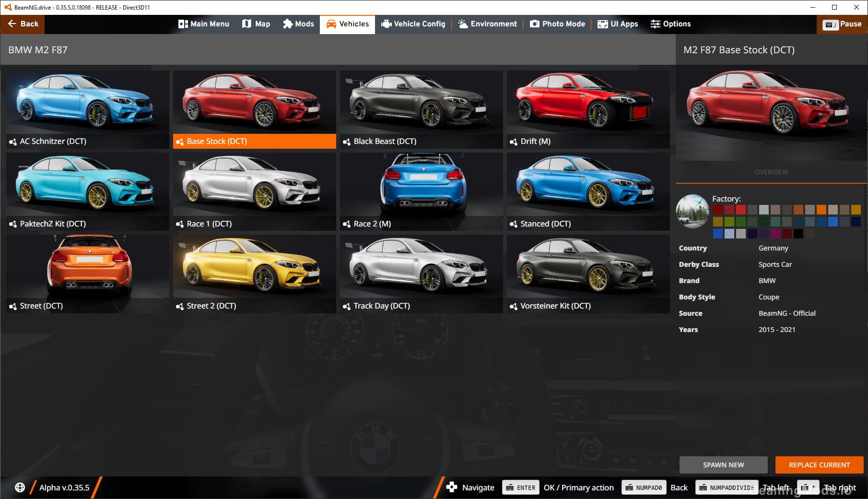Choose the Black Beast (DCT) configuration
The image size is (868, 499).
[421, 109]
